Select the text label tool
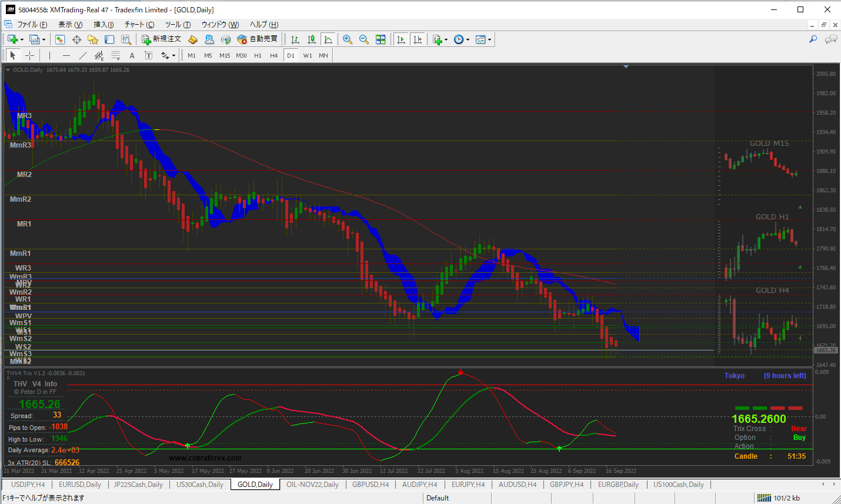The height and width of the screenshot is (504, 841). pyautogui.click(x=149, y=55)
